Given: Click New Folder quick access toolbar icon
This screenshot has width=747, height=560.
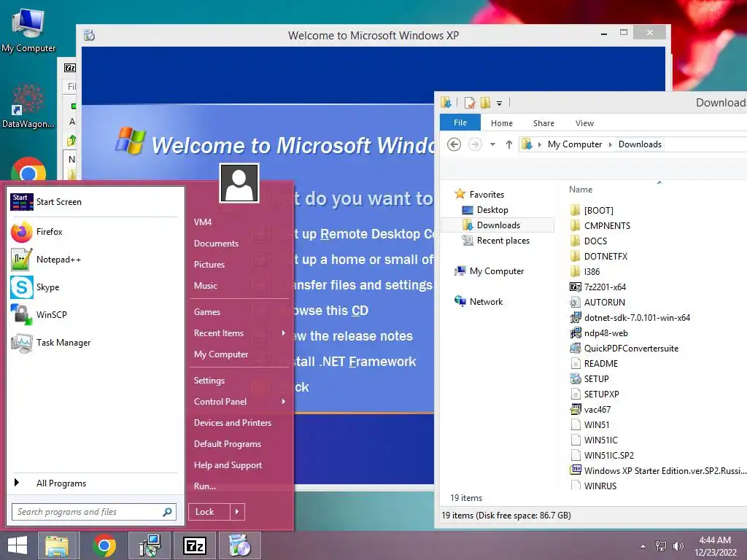Looking at the screenshot, I should pos(485,102).
